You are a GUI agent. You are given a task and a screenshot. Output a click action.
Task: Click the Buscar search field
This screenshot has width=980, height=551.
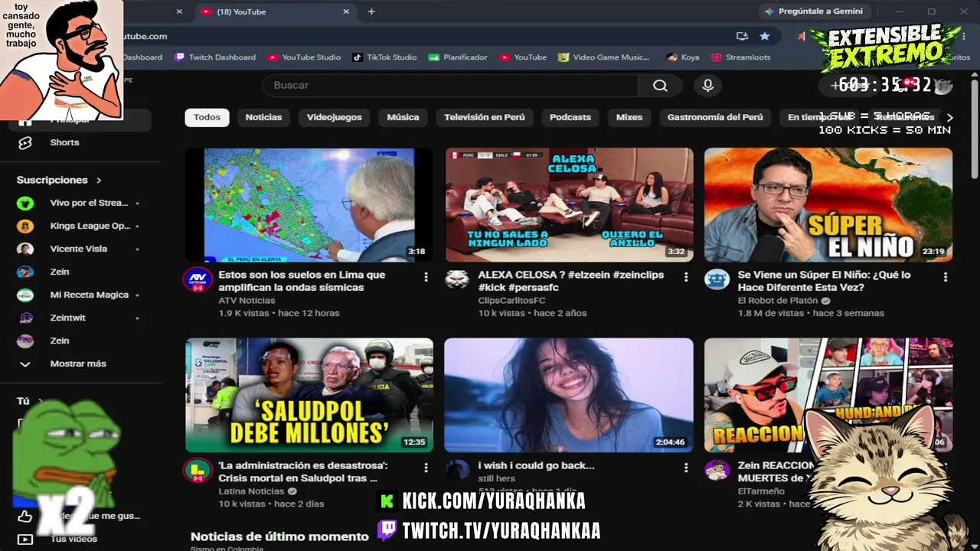tap(450, 86)
